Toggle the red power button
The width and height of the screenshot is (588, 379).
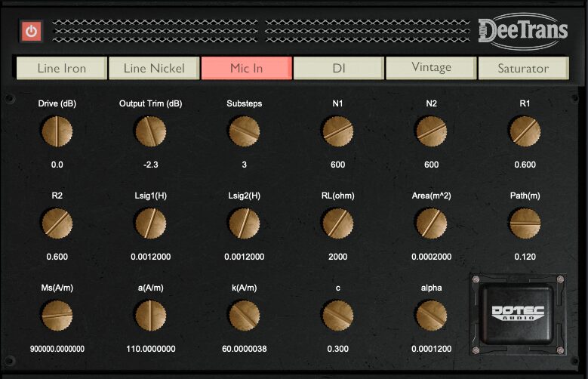32,32
